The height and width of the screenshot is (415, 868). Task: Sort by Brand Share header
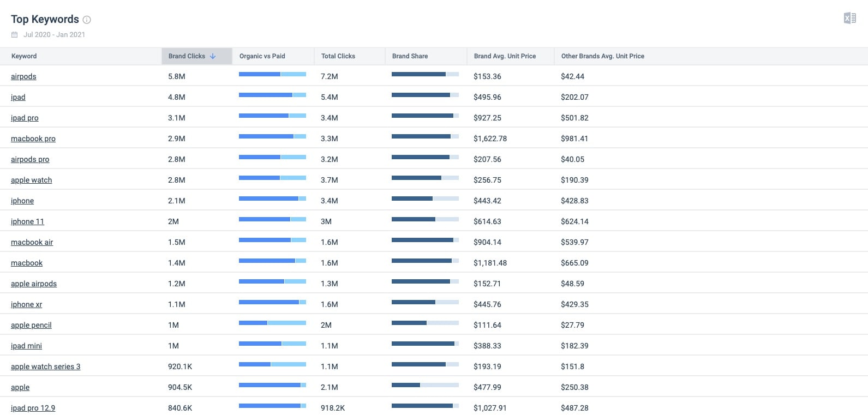[x=410, y=56]
